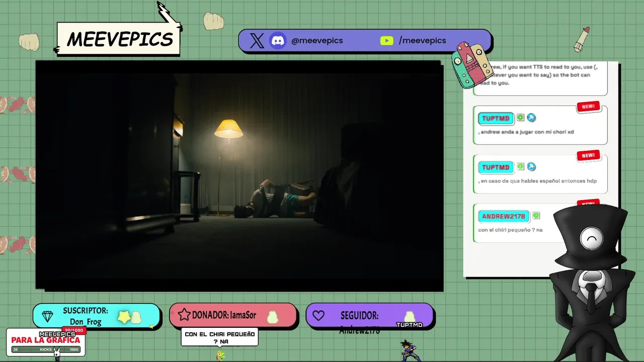Click the video player showing the lamp scene
Screen dimensions: 644x362
[x=239, y=175]
